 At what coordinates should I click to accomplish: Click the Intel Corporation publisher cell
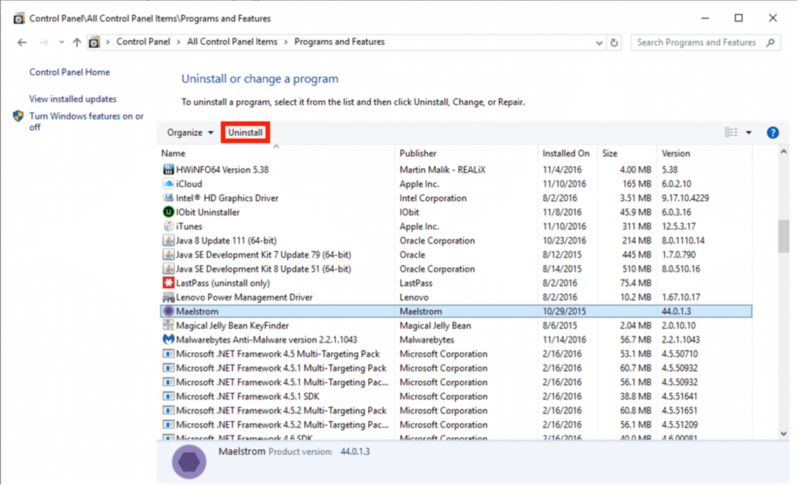[x=433, y=198]
